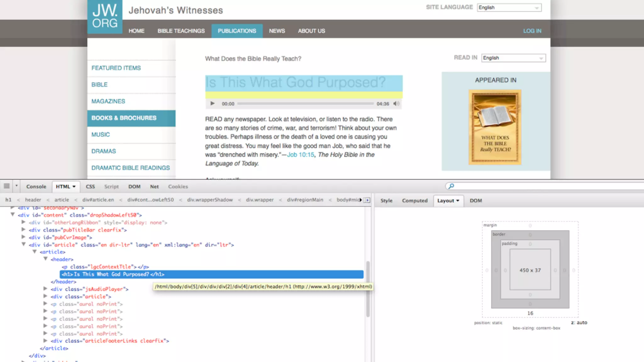Switch to the Computed side panel tab

(x=414, y=200)
